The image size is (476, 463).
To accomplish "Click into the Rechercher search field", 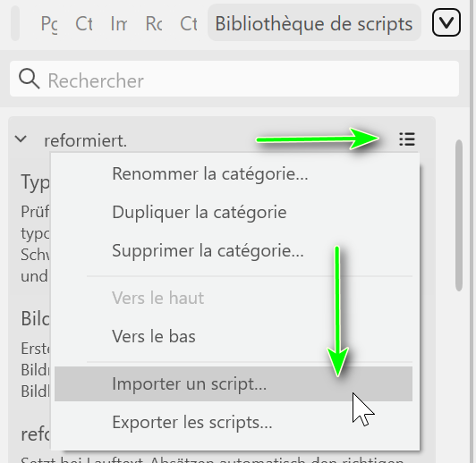I will [234, 79].
